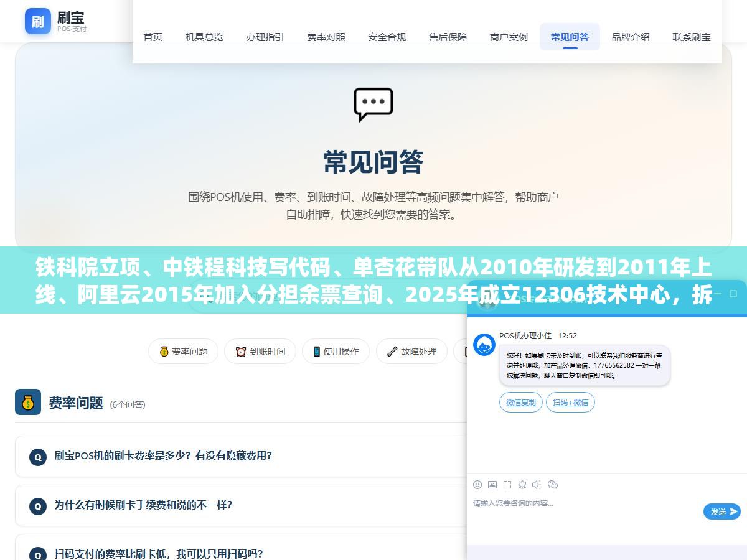This screenshot has height=560, width=747.
Task: Click the speech bubble icon above 常见问答
Action: [374, 105]
